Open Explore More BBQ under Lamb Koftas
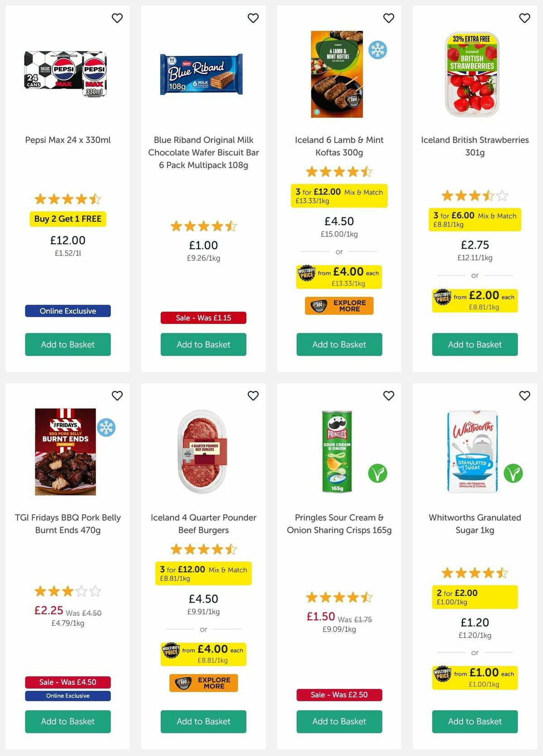 pyautogui.click(x=339, y=306)
